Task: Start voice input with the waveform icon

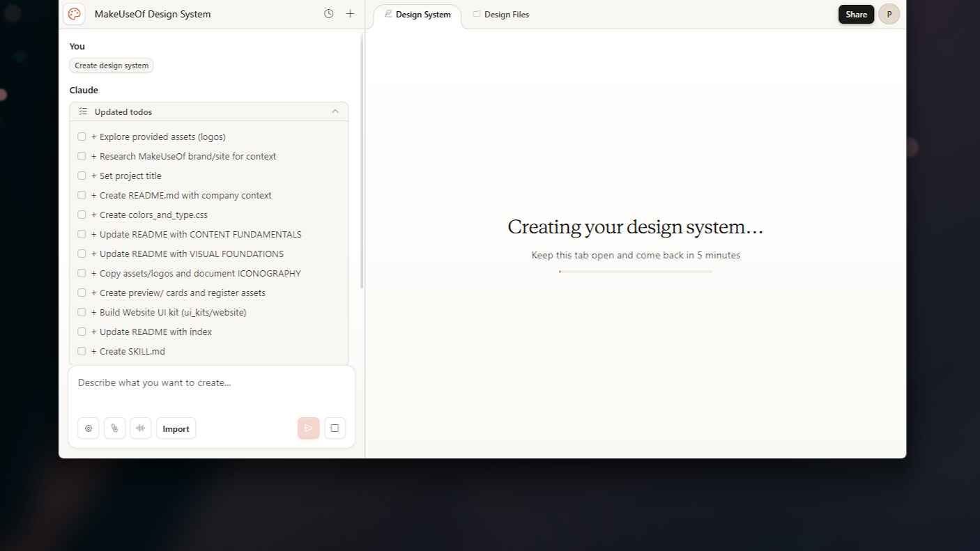Action: coord(141,428)
